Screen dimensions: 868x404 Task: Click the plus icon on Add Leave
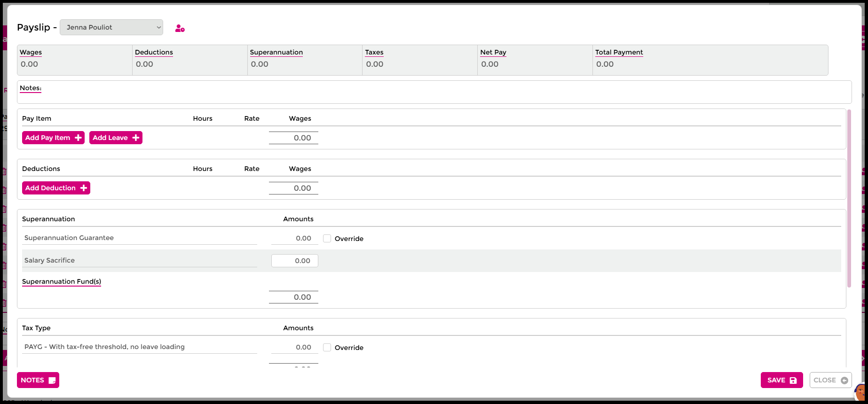[135, 138]
